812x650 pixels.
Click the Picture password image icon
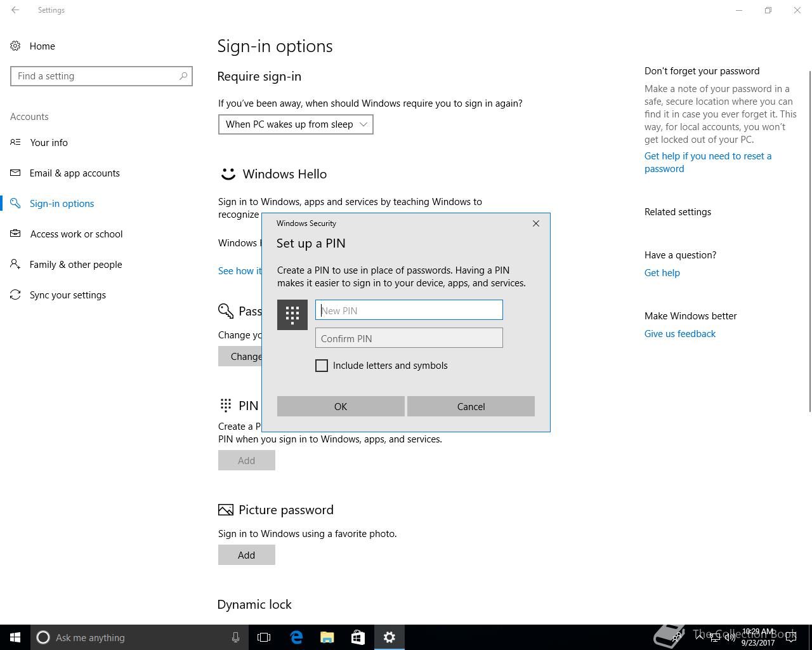(x=226, y=510)
